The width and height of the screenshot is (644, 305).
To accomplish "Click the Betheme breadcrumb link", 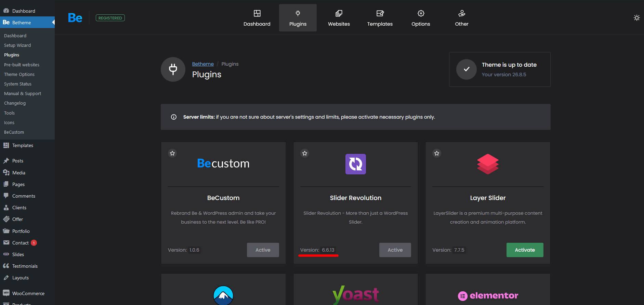I will [203, 64].
